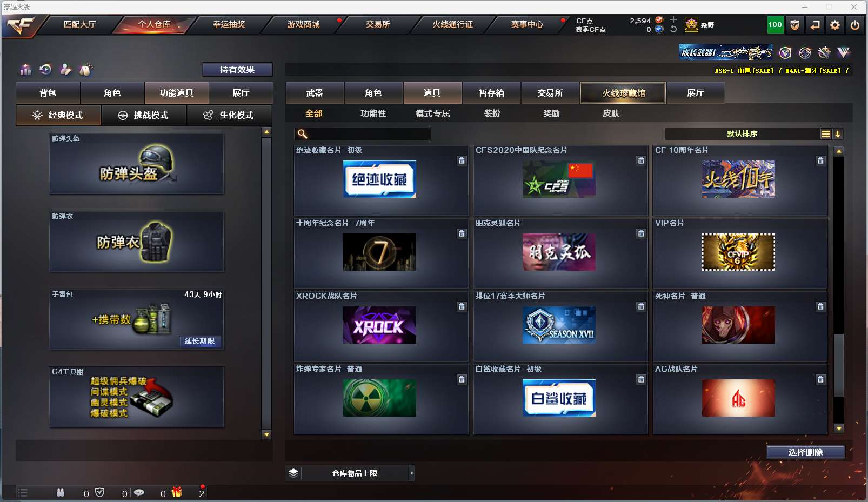Screen dimensions: 868x502
Task: Select 经典模式 filter
Action: tap(58, 115)
